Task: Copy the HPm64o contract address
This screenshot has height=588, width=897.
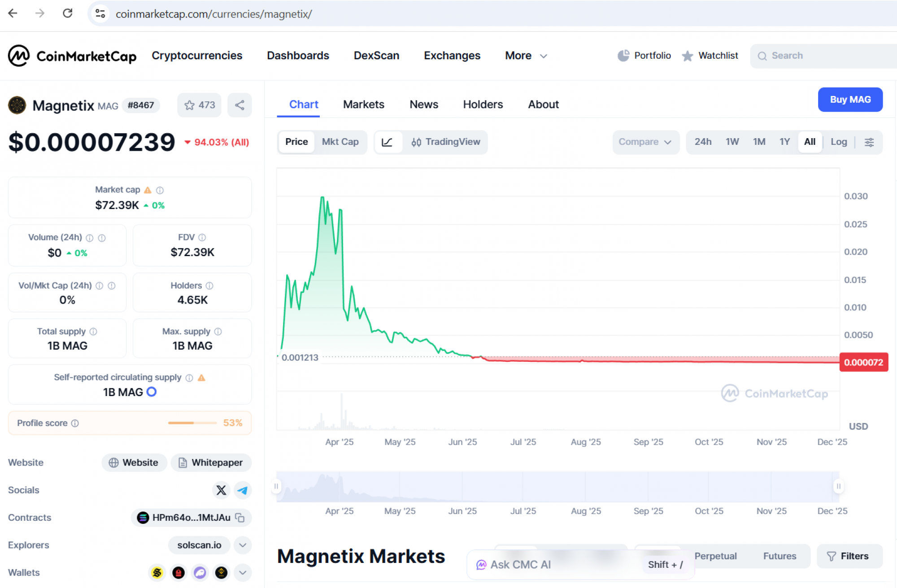Action: coord(240,518)
